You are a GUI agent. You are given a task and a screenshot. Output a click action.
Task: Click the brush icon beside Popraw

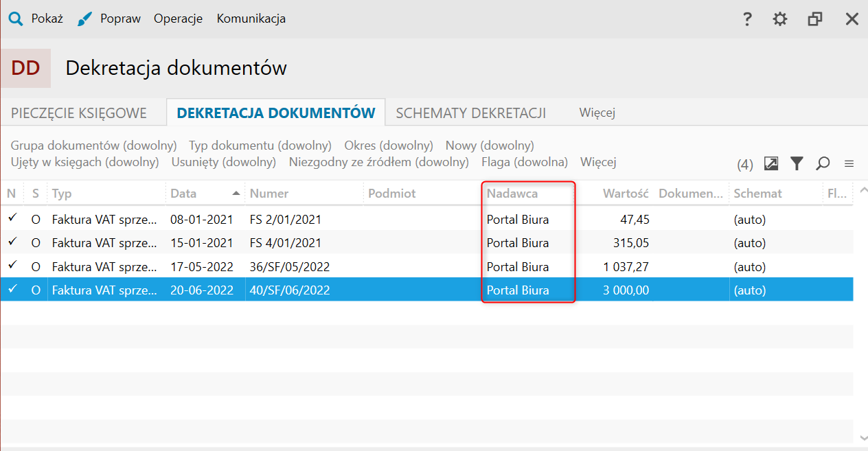(84, 19)
